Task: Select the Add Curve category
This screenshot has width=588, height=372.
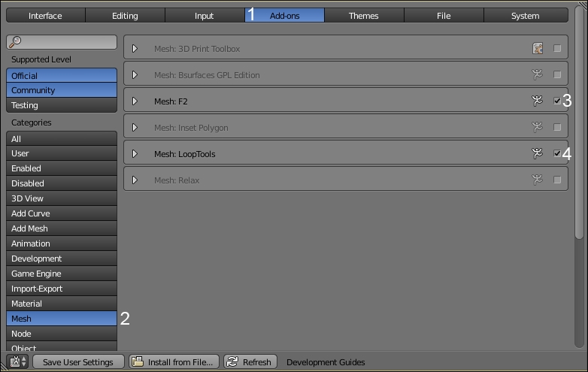Action: point(62,213)
